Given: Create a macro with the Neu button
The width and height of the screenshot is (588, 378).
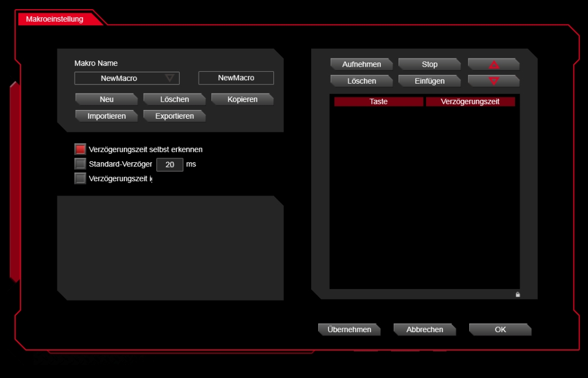Looking at the screenshot, I should 106,99.
